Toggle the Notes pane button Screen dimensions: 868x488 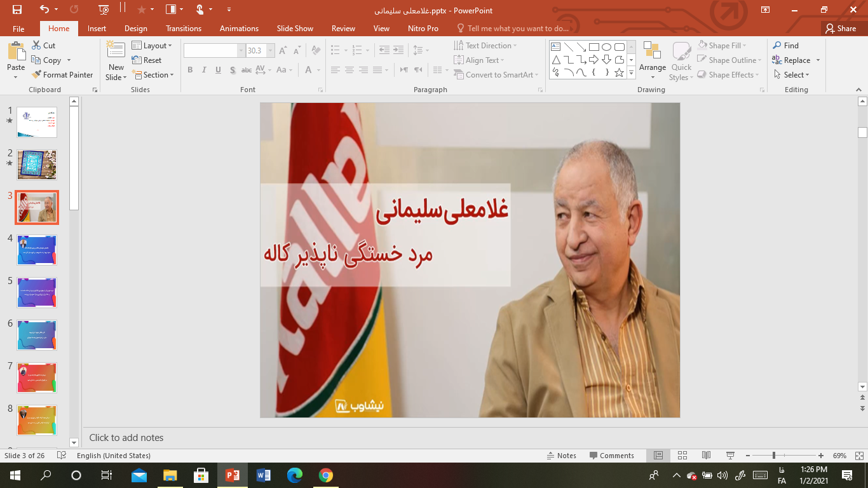tap(562, 456)
